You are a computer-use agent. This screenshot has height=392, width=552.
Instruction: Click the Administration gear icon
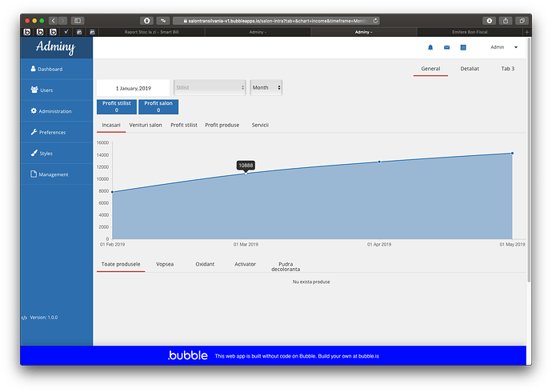coord(34,111)
